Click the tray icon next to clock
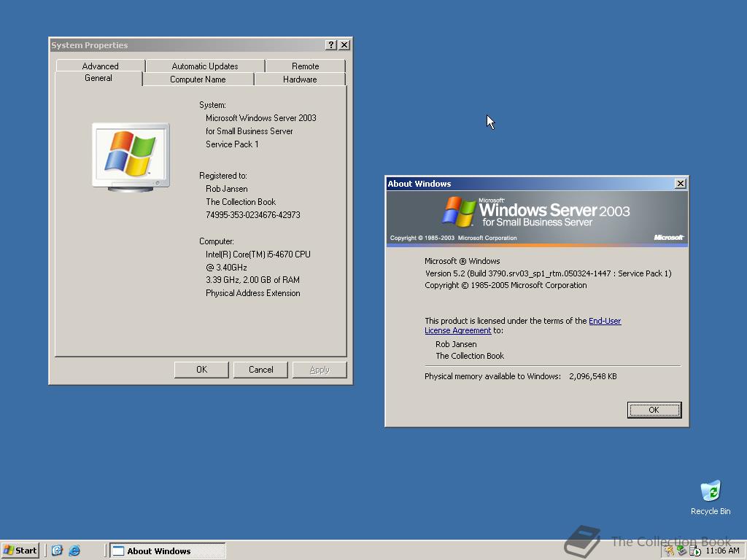This screenshot has width=747, height=560. coord(694,551)
